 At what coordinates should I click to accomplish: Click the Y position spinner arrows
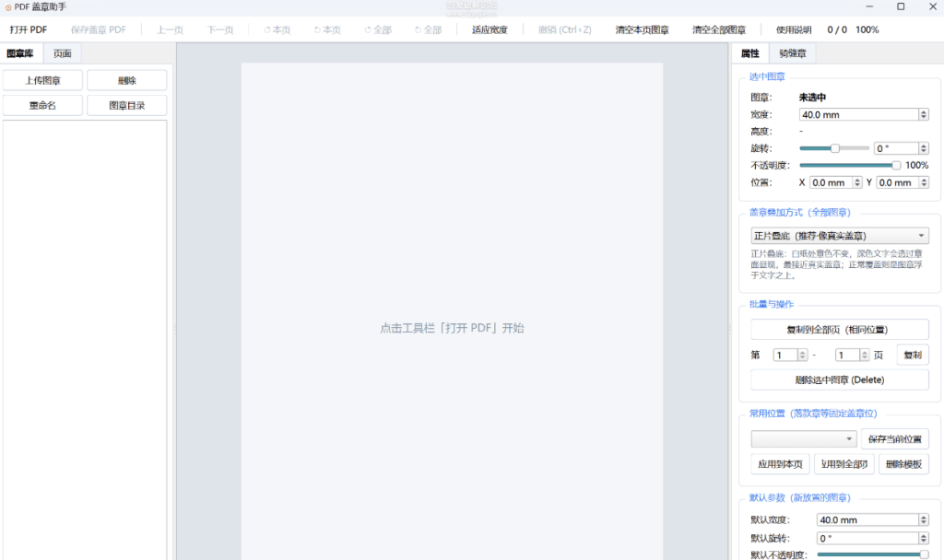pos(924,182)
